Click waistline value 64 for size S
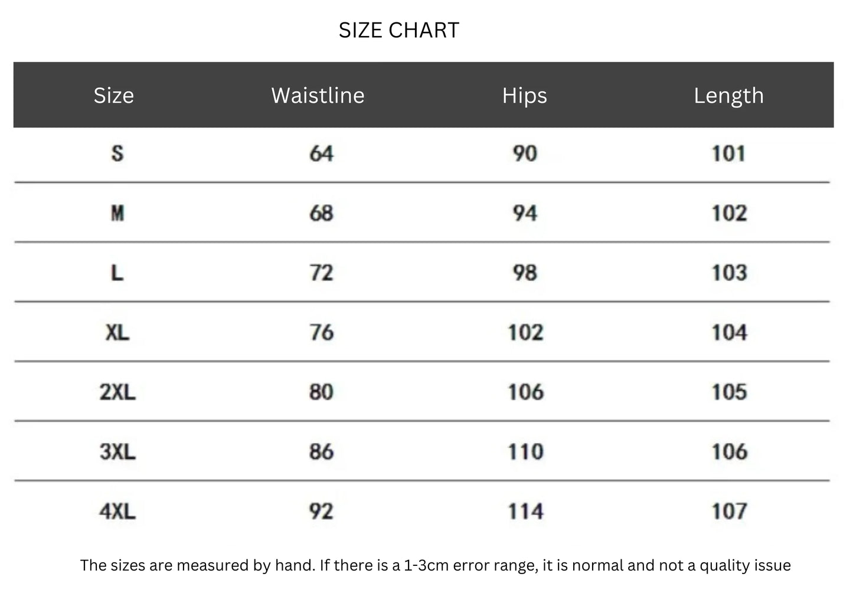The height and width of the screenshot is (616, 853). coord(321,153)
